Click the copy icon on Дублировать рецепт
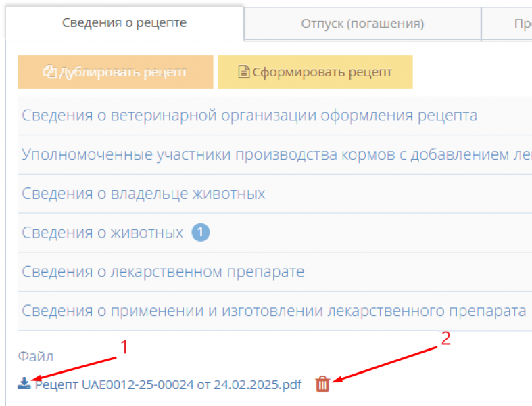The image size is (532, 406). pyautogui.click(x=50, y=72)
